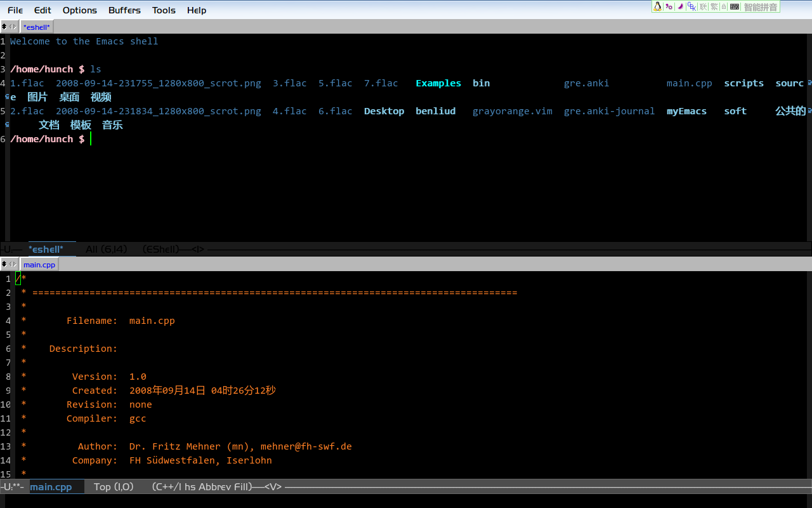Image resolution: width=812 pixels, height=508 pixels.
Task: Click the -U:**- status in main.cpp mode line
Action: (13, 487)
